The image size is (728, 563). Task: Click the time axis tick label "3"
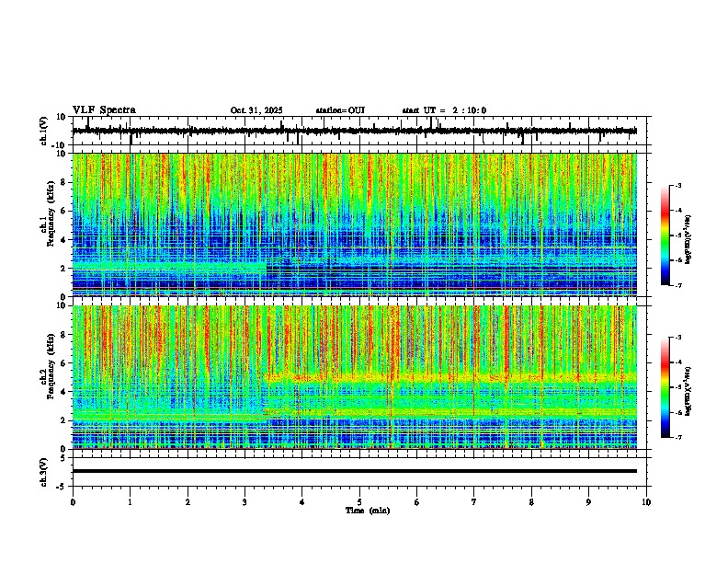245,502
